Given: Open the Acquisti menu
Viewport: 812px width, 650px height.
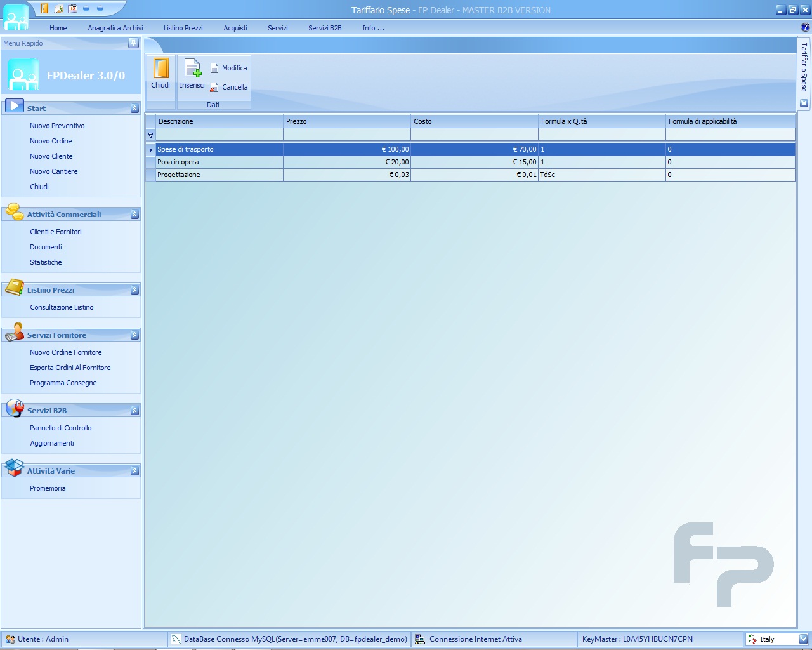Looking at the screenshot, I should 235,28.
